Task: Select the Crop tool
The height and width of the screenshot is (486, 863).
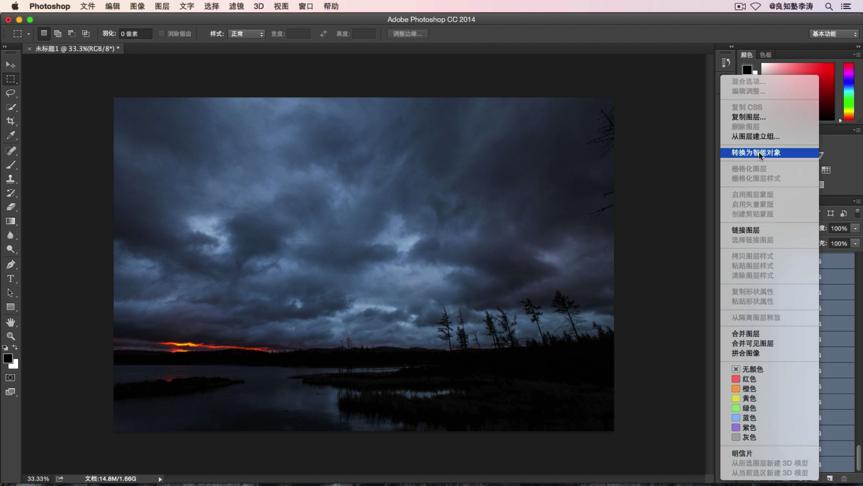Action: (x=11, y=121)
